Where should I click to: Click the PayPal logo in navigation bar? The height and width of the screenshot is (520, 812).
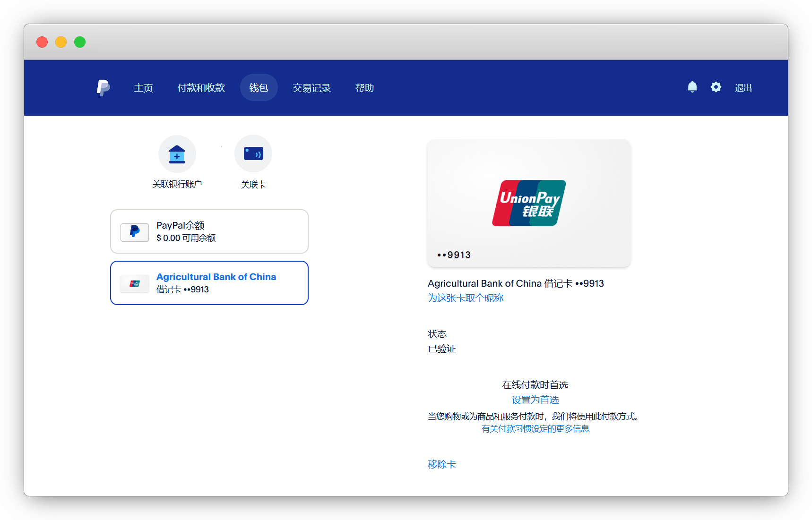[103, 88]
